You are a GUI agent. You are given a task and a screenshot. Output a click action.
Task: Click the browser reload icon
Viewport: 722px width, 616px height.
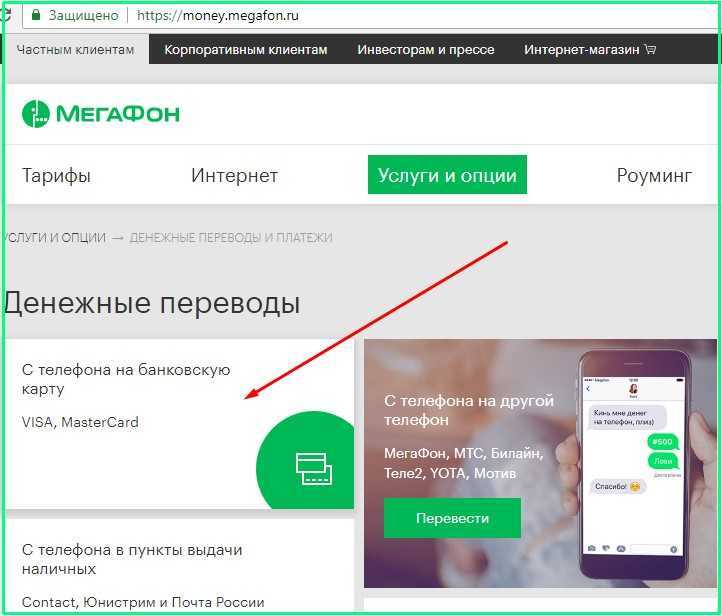[5, 15]
